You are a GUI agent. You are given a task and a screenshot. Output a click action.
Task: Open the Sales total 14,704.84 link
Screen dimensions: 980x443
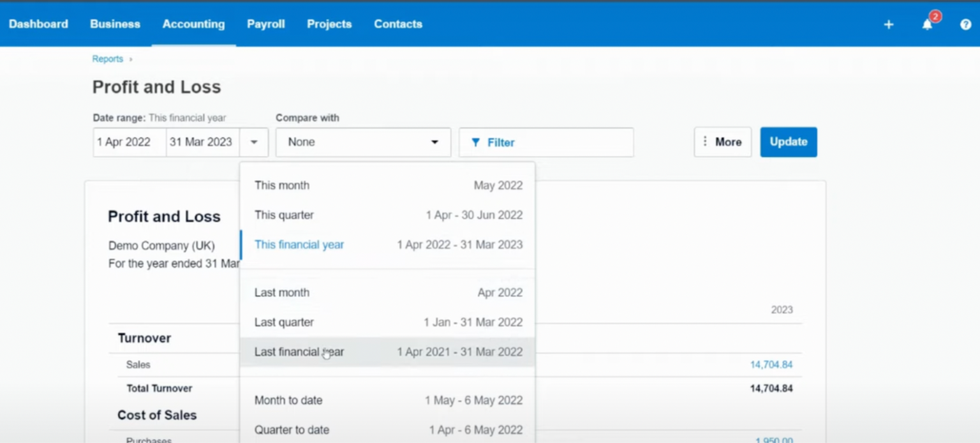[x=770, y=364]
